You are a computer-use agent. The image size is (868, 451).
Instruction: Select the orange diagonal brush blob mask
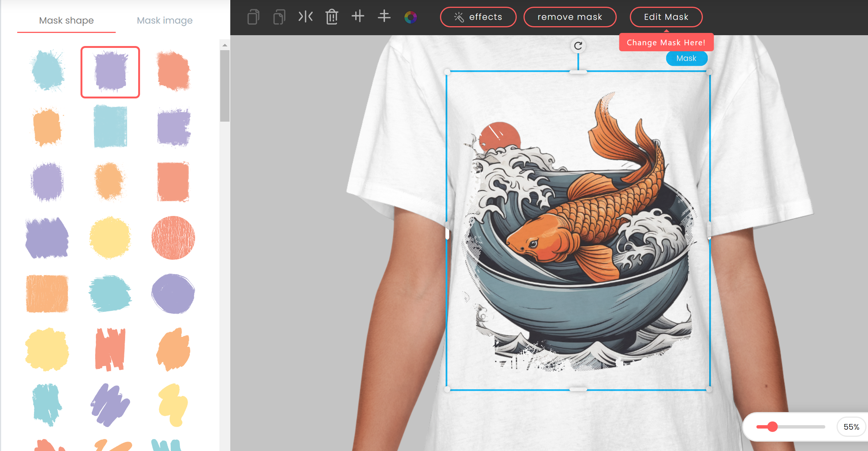coord(173,350)
